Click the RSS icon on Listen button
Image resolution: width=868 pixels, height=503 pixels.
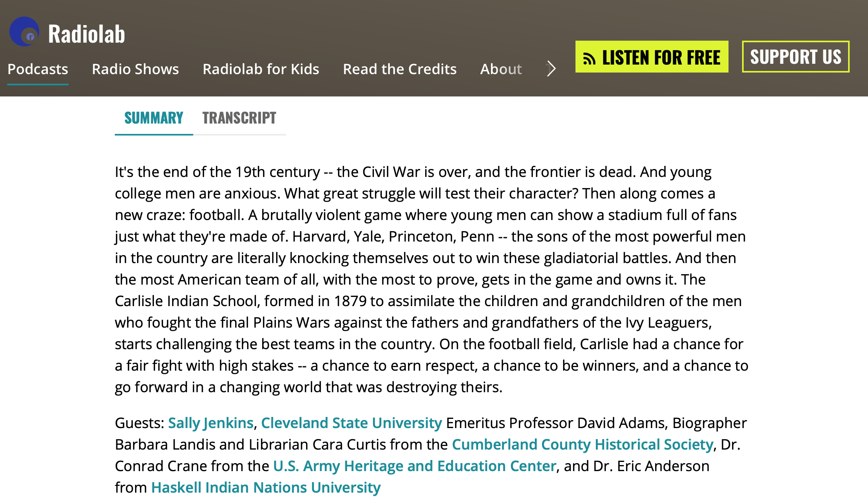[x=589, y=59]
